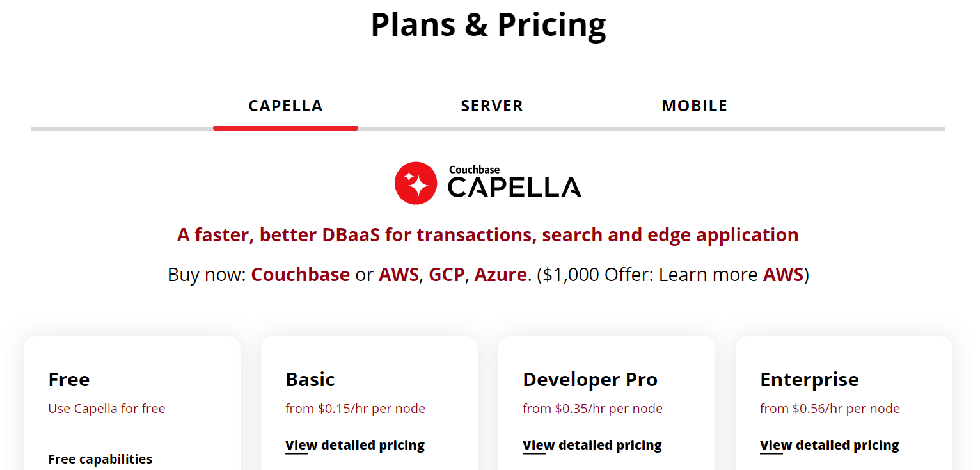
Task: Open the AWS purchase link
Action: click(x=398, y=274)
